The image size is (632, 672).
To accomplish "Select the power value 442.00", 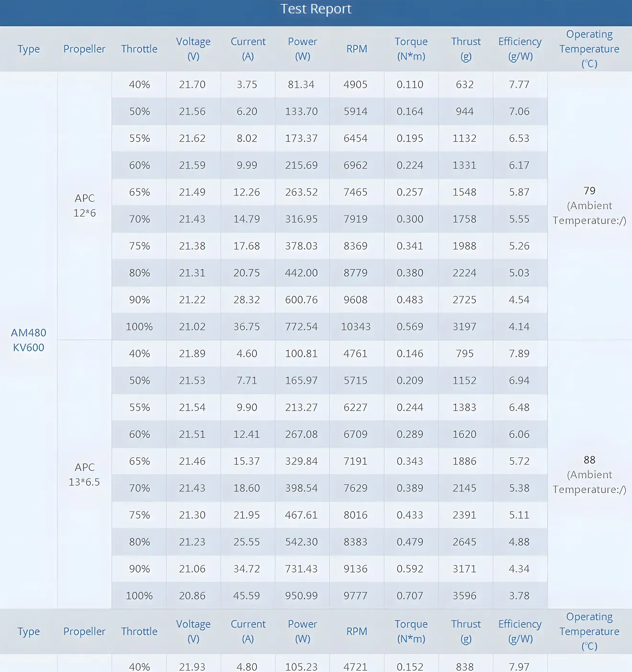I will click(x=302, y=273).
